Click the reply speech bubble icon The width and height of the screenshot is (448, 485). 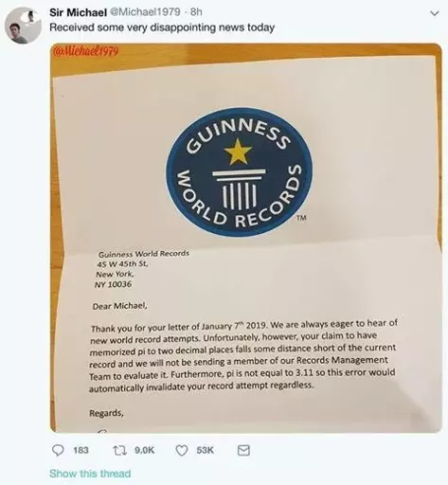tap(58, 450)
